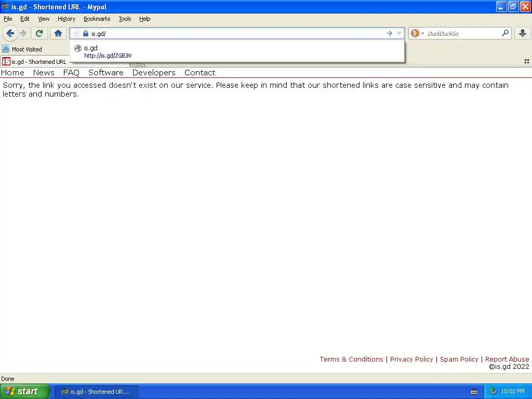This screenshot has height=399, width=532.
Task: Select the Mypal taskbar button
Action: 96,392
